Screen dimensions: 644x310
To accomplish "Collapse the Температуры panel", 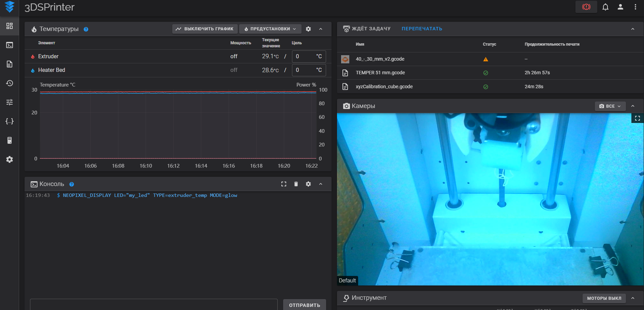I will 321,29.
